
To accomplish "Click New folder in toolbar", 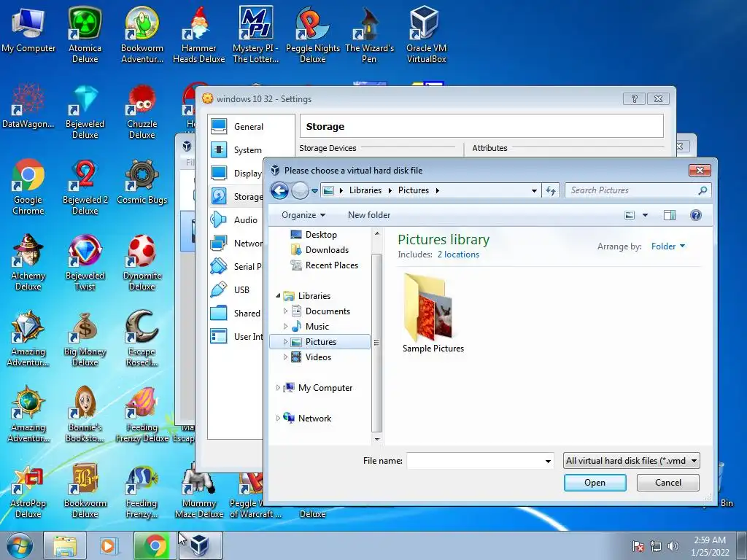I will (x=368, y=215).
